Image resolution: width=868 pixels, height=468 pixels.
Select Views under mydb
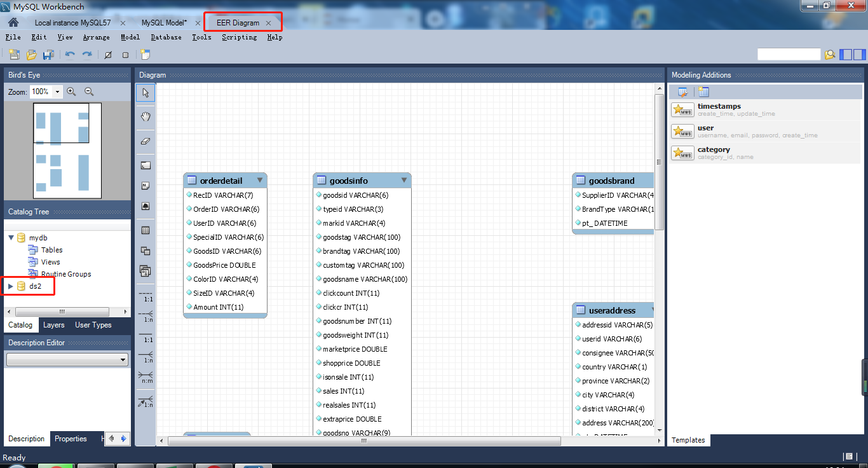pos(50,262)
